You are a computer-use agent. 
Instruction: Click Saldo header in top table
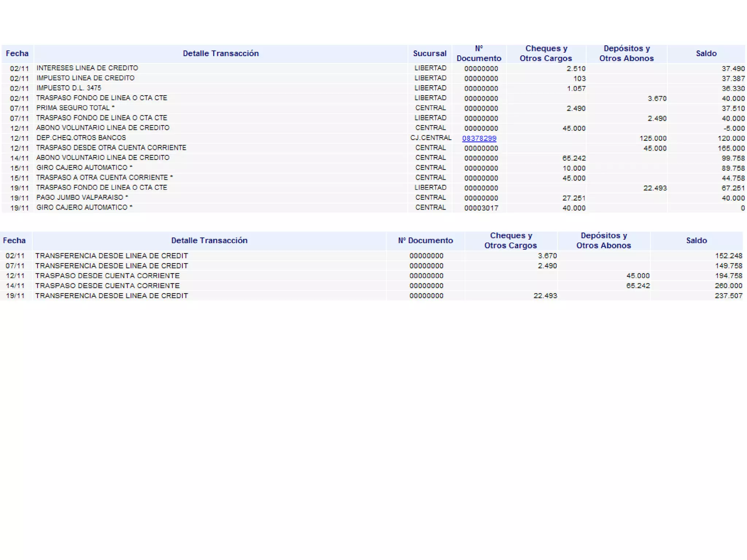click(706, 53)
